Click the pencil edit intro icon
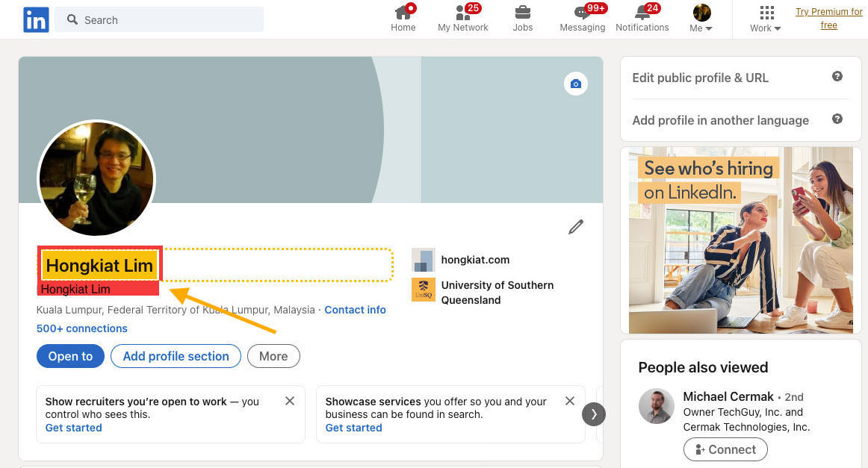868x468 pixels. click(576, 227)
